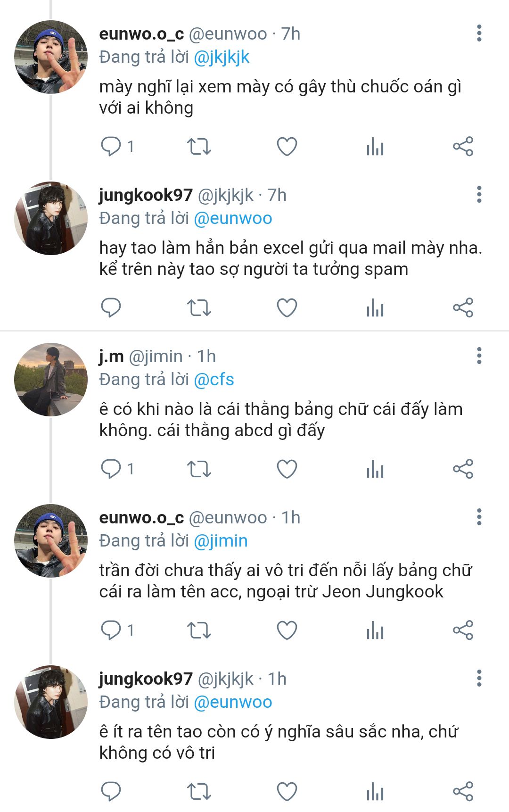
Task: Open more options menu on j.m's tweet
Action: (x=479, y=356)
